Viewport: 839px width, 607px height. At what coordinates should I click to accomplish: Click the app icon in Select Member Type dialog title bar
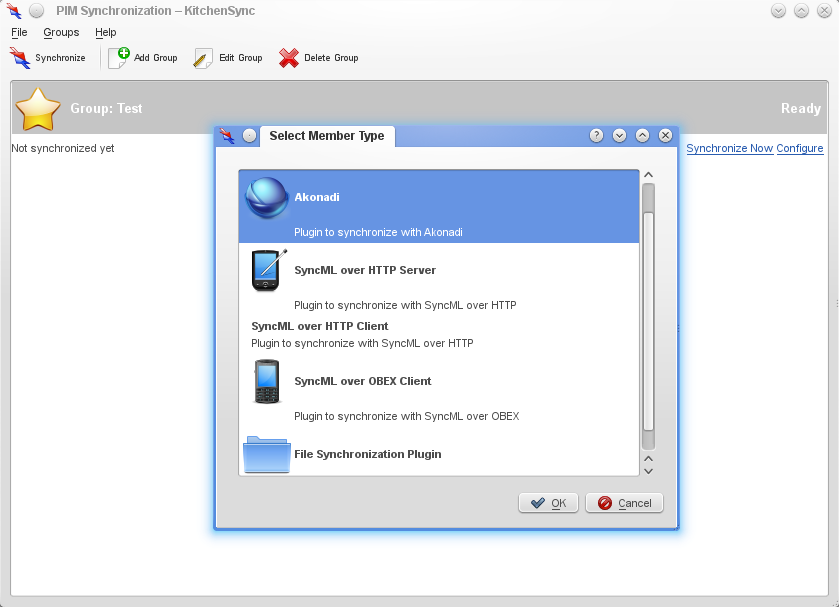pyautogui.click(x=227, y=136)
